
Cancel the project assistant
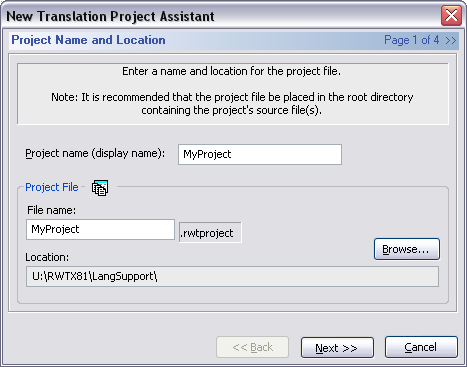(421, 347)
